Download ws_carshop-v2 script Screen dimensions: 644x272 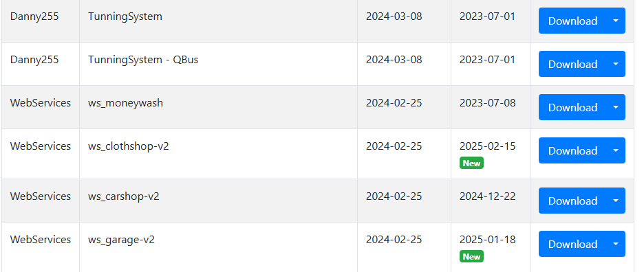(572, 201)
